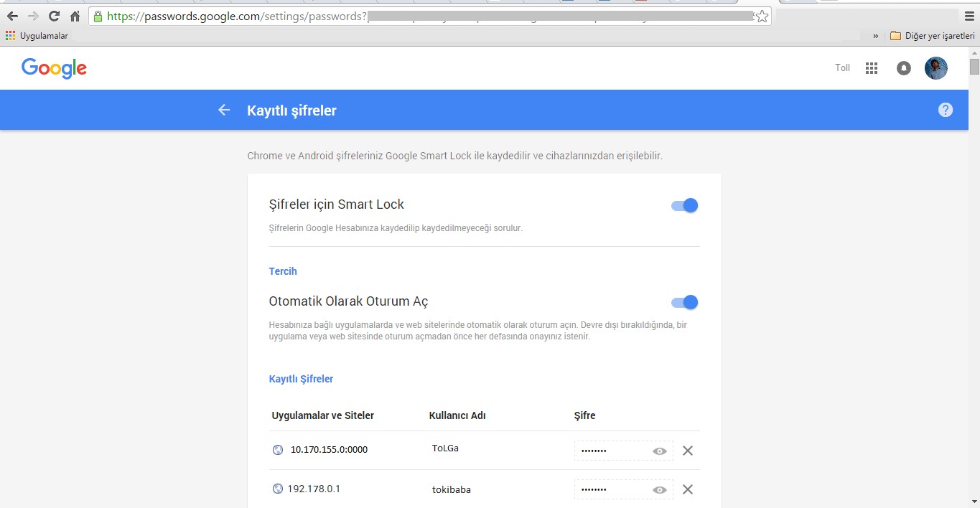Bookmark this page with the star icon

tap(762, 16)
